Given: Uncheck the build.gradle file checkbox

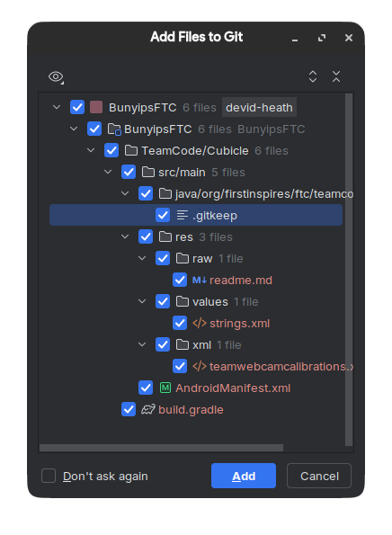Looking at the screenshot, I should 129,409.
